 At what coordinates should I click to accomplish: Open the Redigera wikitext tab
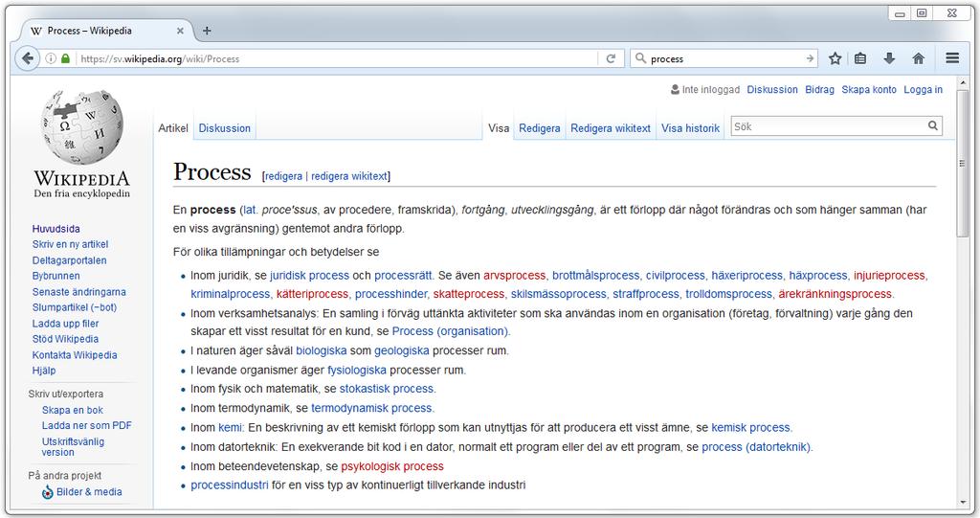click(611, 128)
